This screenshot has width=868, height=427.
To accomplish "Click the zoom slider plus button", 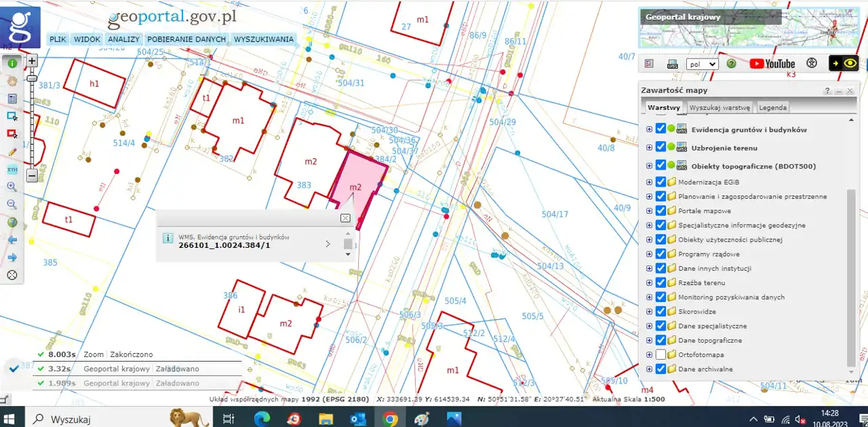I will point(32,60).
